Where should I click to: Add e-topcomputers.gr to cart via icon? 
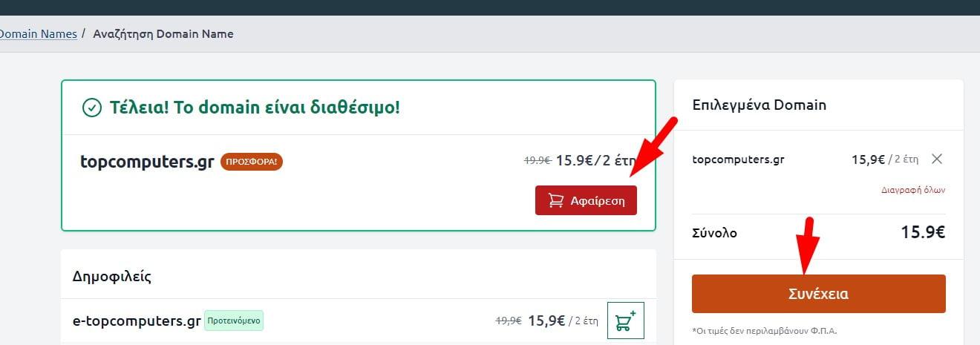626,321
